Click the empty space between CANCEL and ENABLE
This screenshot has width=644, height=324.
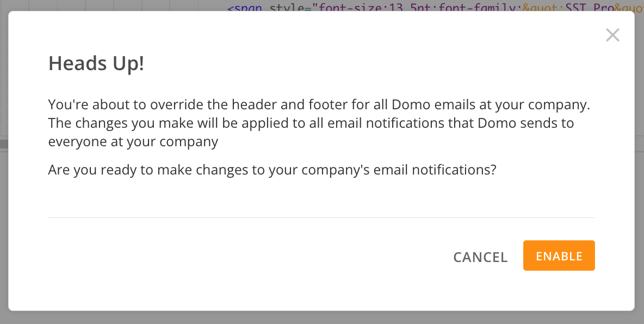[516, 256]
